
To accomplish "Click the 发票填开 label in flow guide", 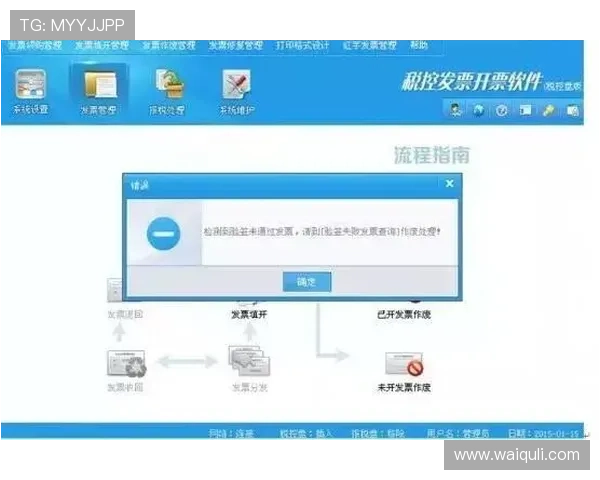I will [249, 315].
